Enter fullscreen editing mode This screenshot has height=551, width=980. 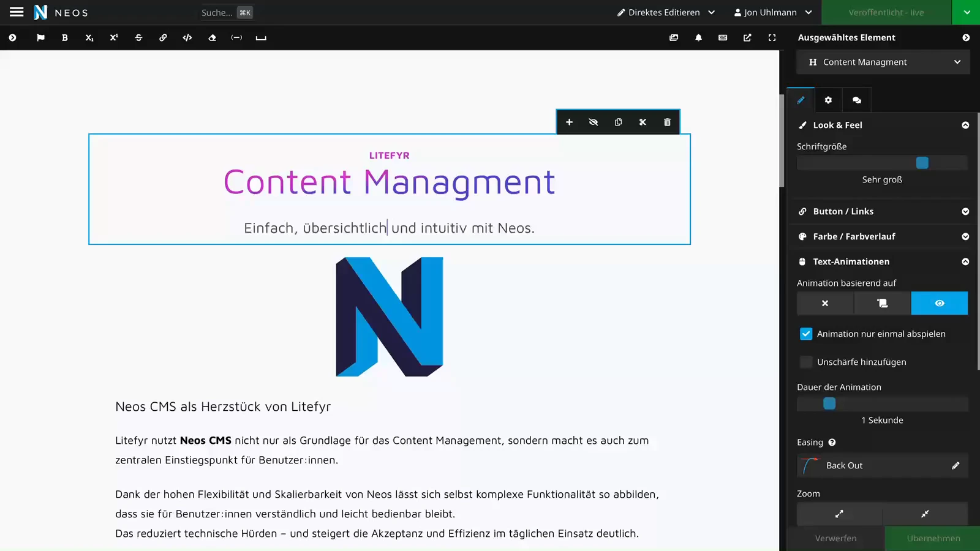[x=772, y=38]
